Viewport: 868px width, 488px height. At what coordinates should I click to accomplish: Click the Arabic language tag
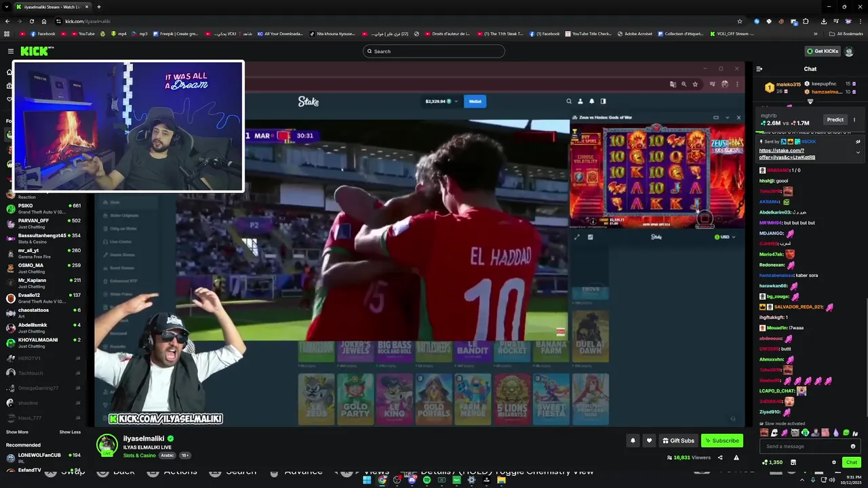pyautogui.click(x=167, y=455)
